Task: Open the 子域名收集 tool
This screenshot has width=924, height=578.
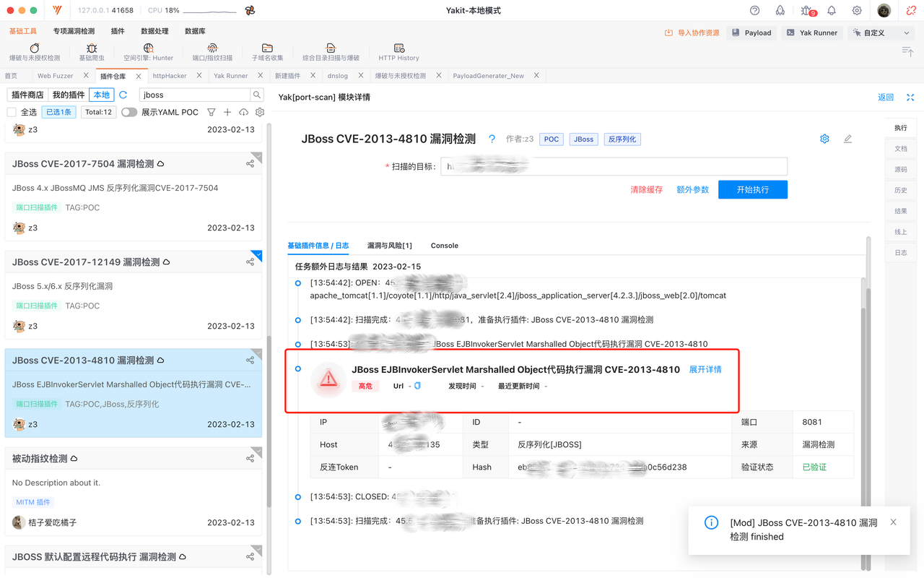Action: 267,53
